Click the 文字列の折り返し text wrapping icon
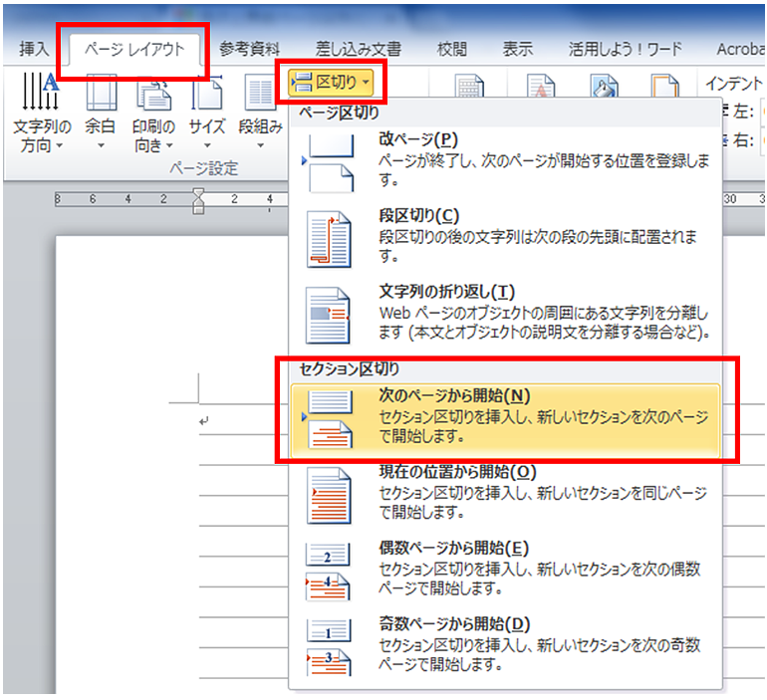The width and height of the screenshot is (767, 700). coord(328,316)
